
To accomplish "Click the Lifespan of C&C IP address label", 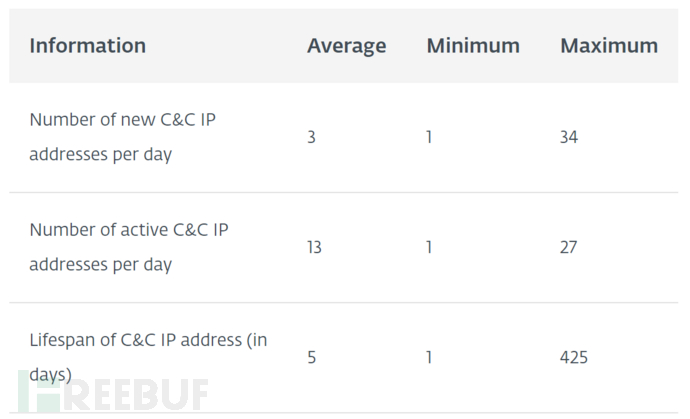I will (148, 357).
